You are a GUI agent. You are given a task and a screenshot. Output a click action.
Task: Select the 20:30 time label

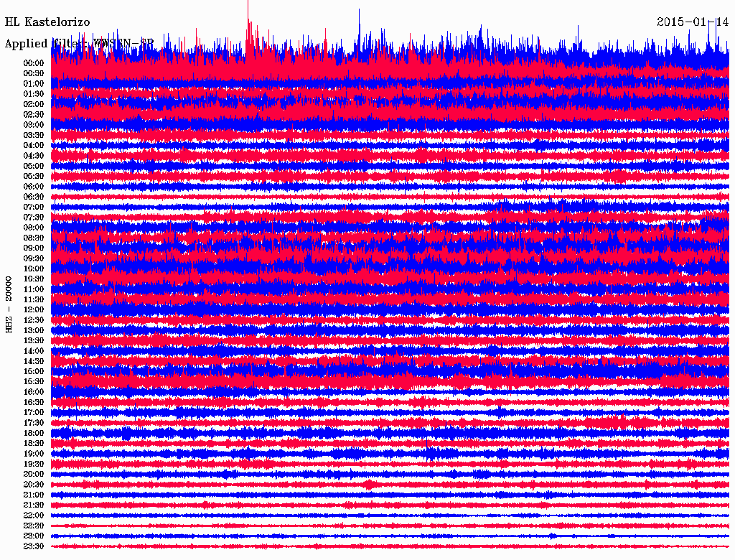34,485
